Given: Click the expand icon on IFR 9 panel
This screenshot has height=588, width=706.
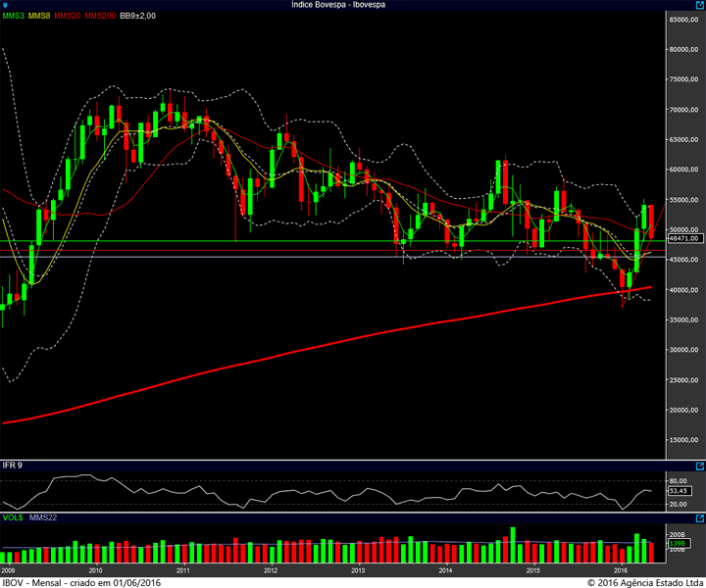Looking at the screenshot, I should point(698,465).
